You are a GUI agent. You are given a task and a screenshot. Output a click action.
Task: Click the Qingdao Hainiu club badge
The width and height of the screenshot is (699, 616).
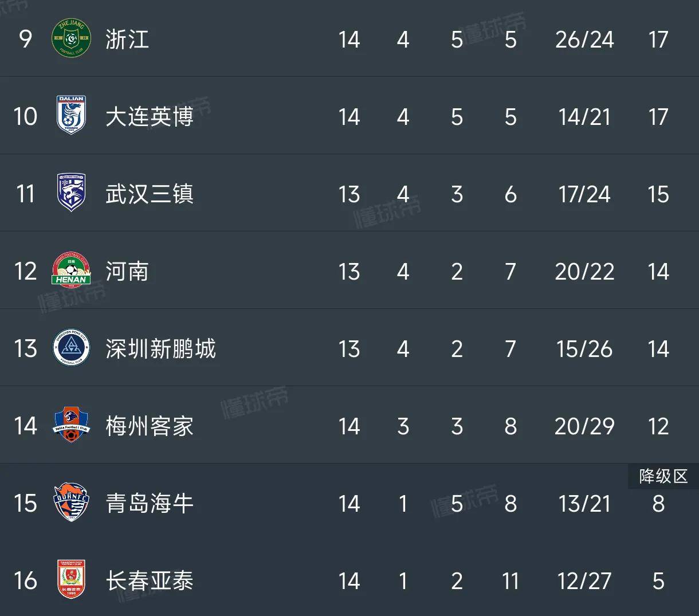(72, 503)
